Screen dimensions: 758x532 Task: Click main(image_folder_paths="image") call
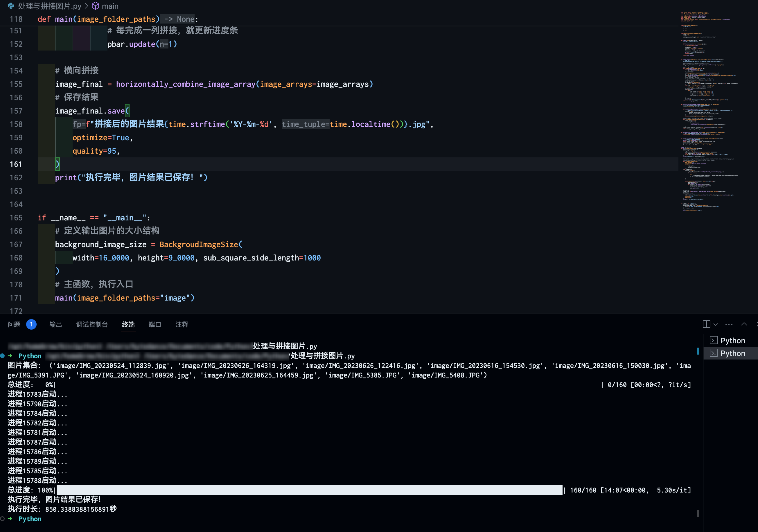125,298
